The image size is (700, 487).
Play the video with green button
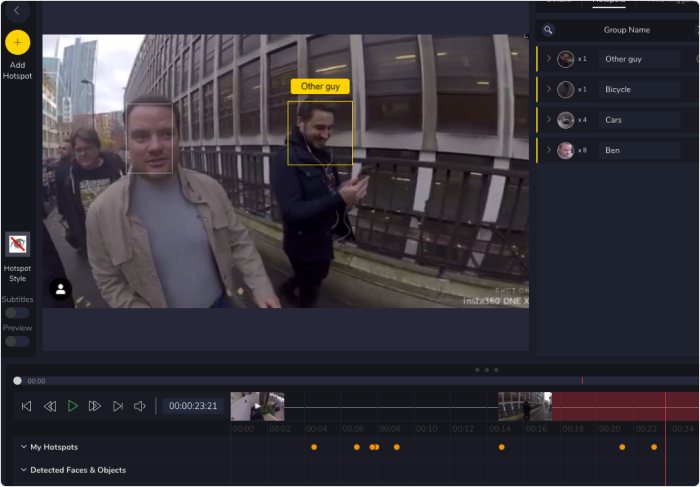click(x=72, y=406)
